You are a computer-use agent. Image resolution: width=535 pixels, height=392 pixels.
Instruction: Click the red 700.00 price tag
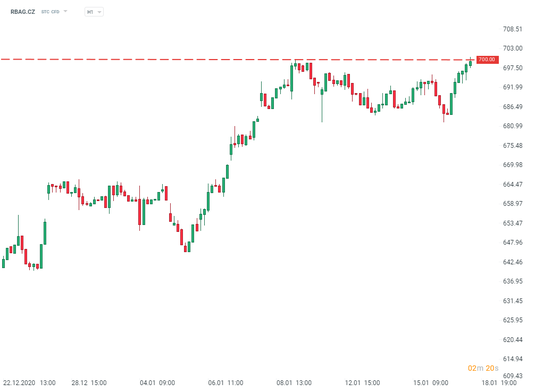(486, 60)
